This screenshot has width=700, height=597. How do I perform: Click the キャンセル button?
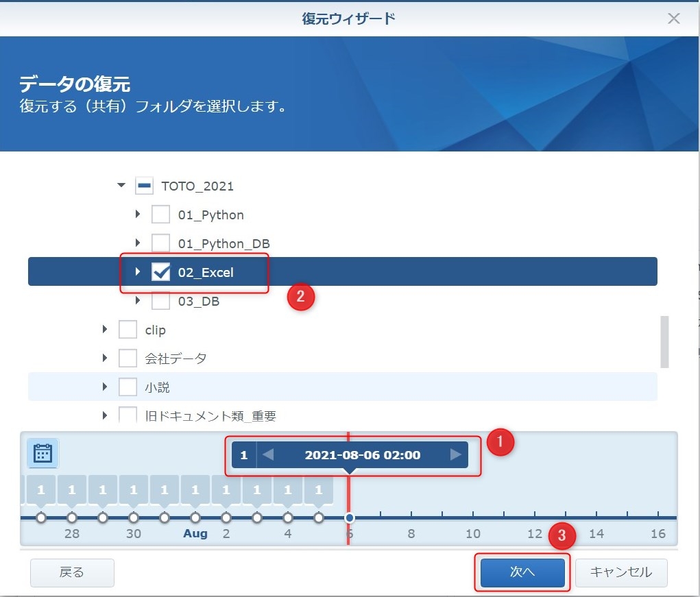(620, 572)
